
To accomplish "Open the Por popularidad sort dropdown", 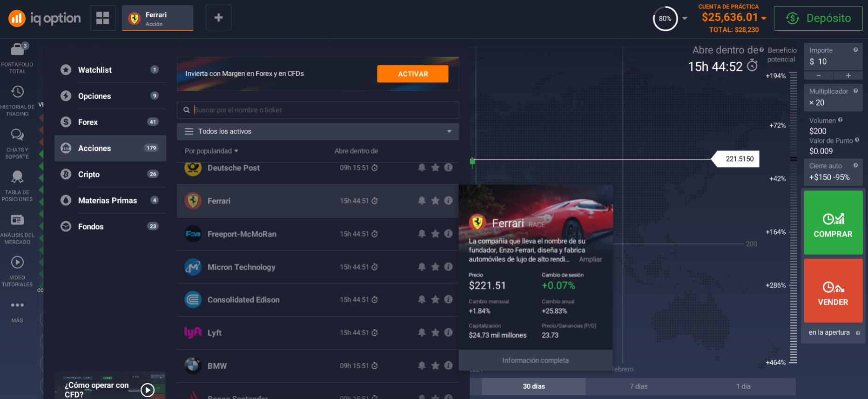I will (211, 151).
